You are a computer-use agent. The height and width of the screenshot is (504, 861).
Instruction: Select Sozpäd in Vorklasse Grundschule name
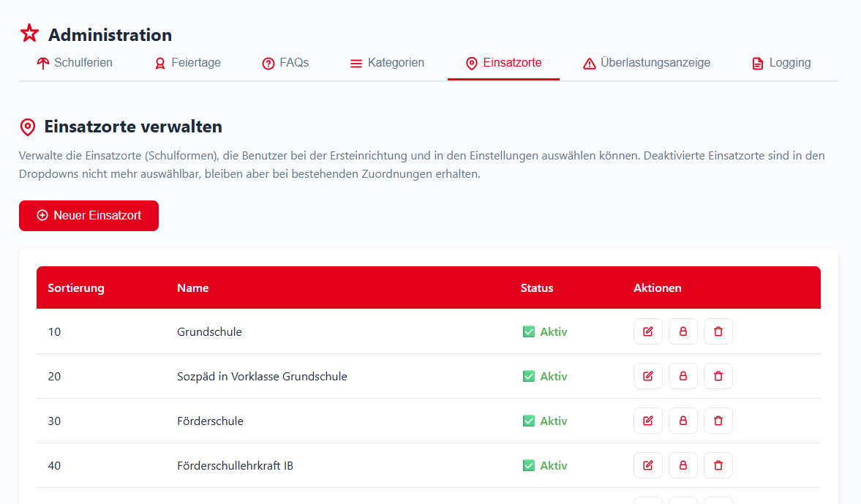pyautogui.click(x=262, y=377)
